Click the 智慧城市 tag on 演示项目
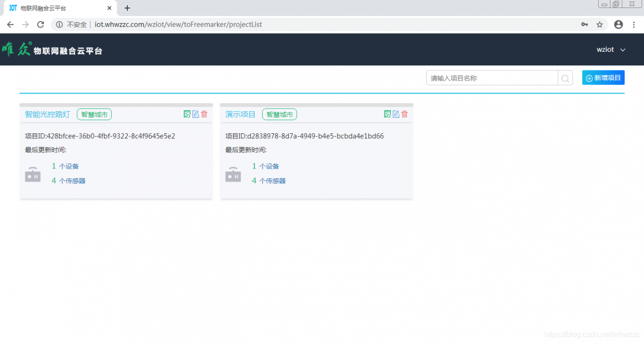The width and height of the screenshot is (644, 343). click(280, 114)
